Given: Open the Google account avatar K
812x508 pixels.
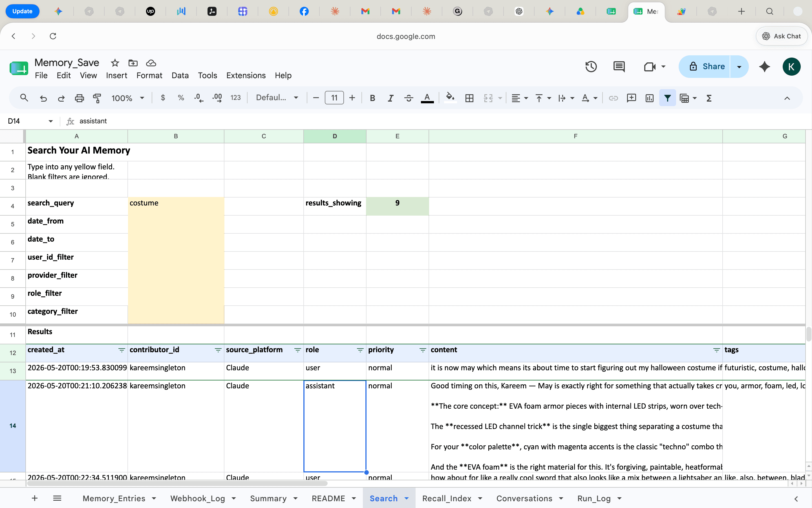Looking at the screenshot, I should coord(791,67).
